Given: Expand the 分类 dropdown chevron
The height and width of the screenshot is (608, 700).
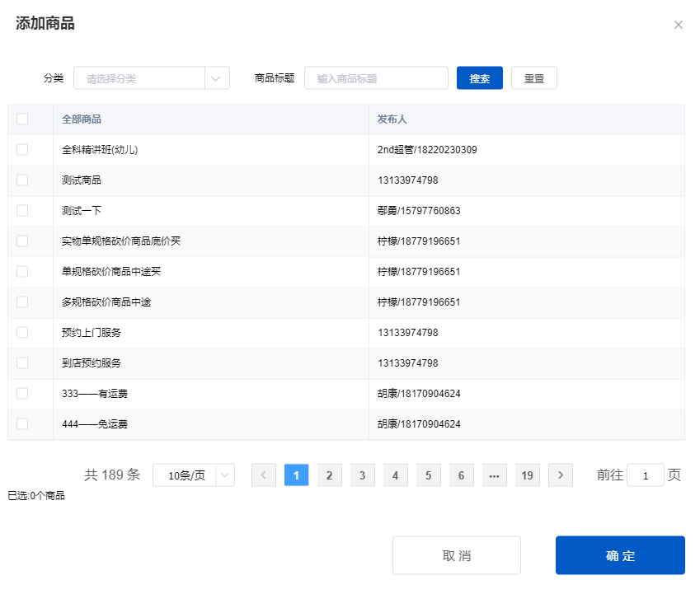Looking at the screenshot, I should coord(216,78).
